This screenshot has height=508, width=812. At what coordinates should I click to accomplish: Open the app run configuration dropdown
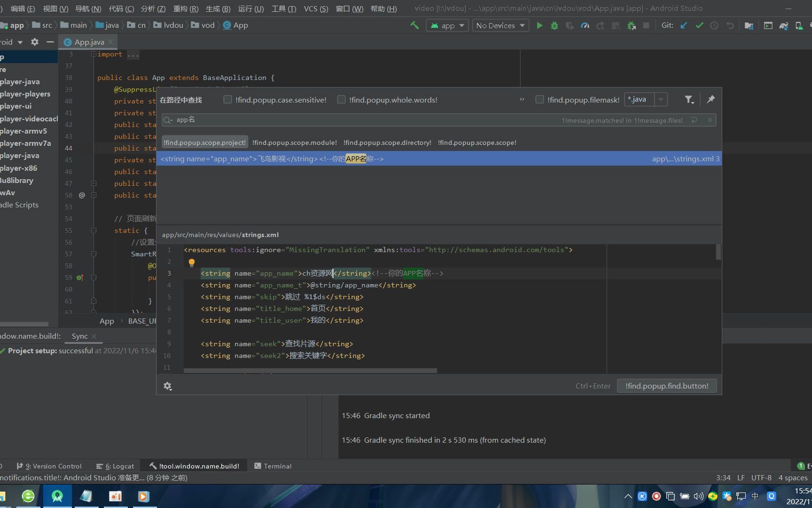(x=447, y=25)
